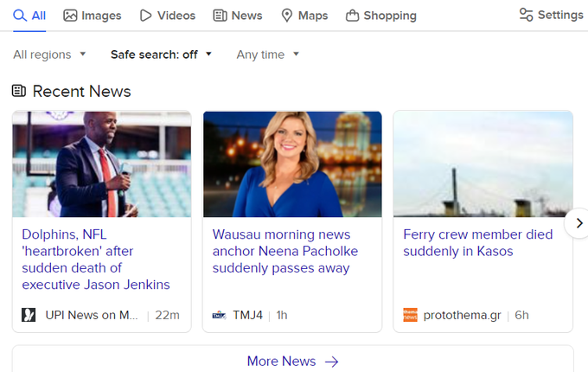Click the arrow icon beside More News
Viewport: 588px width, 372px height.
tap(331, 362)
